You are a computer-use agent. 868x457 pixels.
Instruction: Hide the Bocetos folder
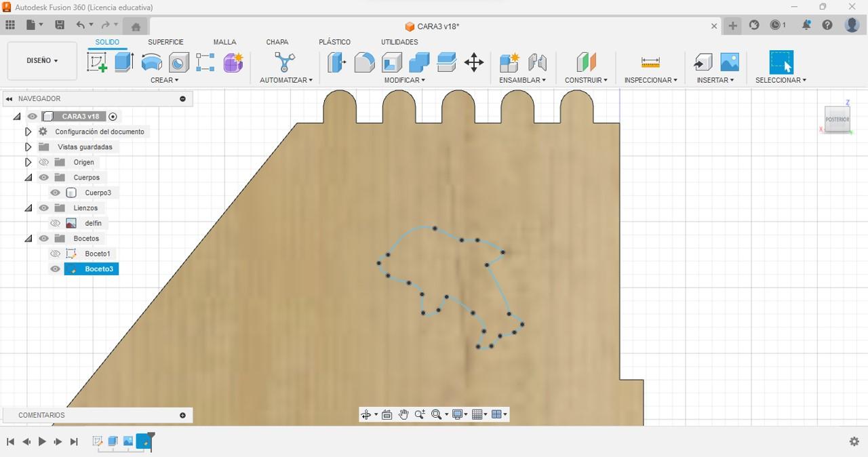pos(43,239)
